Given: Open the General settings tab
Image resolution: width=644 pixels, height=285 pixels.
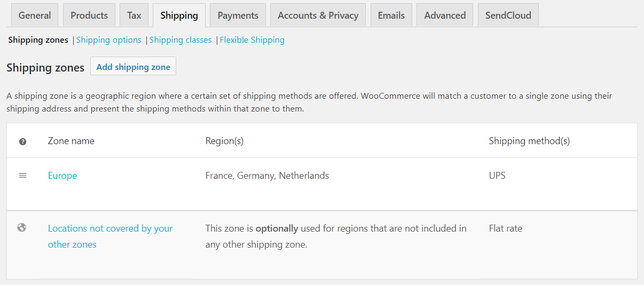Looking at the screenshot, I should pyautogui.click(x=35, y=15).
